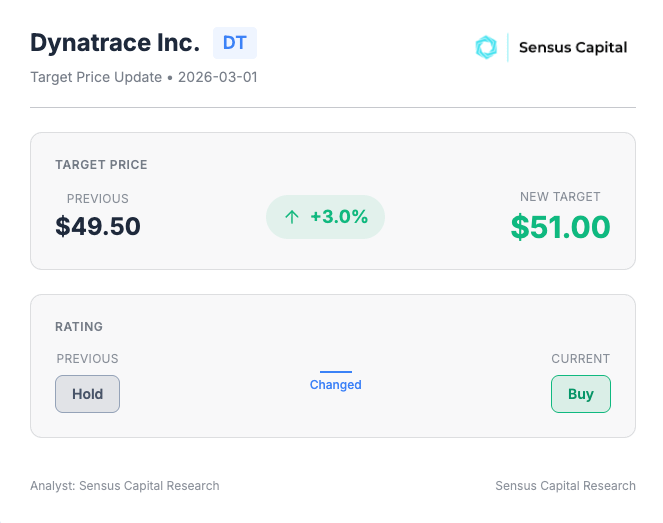The height and width of the screenshot is (523, 663).
Task: Click the Dynatrace Inc. company title
Action: click(115, 43)
